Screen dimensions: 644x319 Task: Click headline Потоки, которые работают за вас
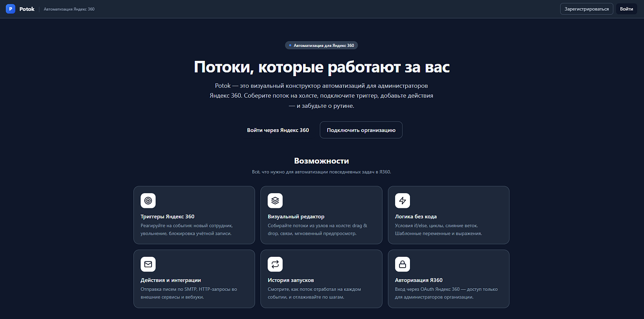322,67
